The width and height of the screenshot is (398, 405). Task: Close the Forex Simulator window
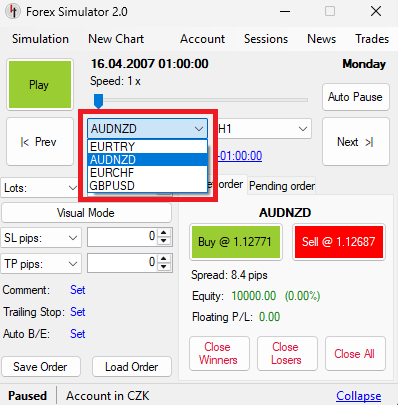(x=376, y=11)
